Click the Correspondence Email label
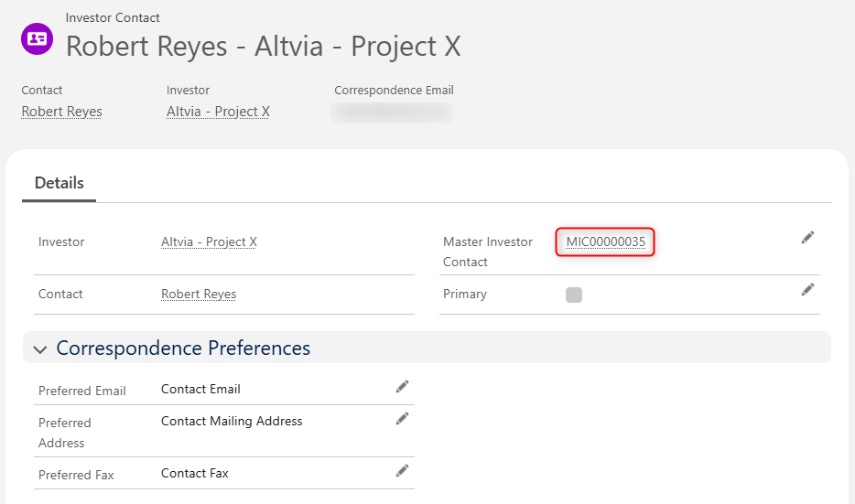This screenshot has height=504, width=855. coord(394,90)
